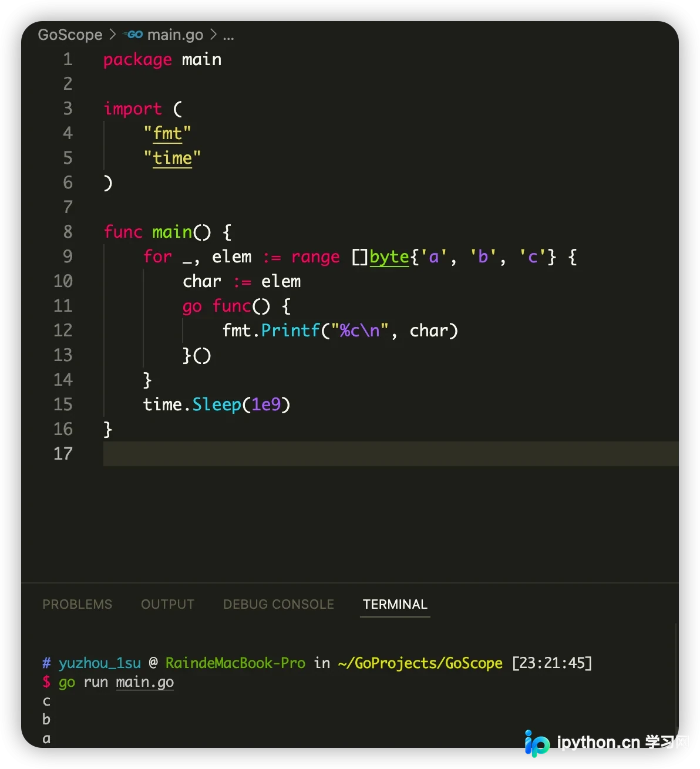The width and height of the screenshot is (700, 769).
Task: Select the 'a' byte literal on line 9
Action: point(434,257)
